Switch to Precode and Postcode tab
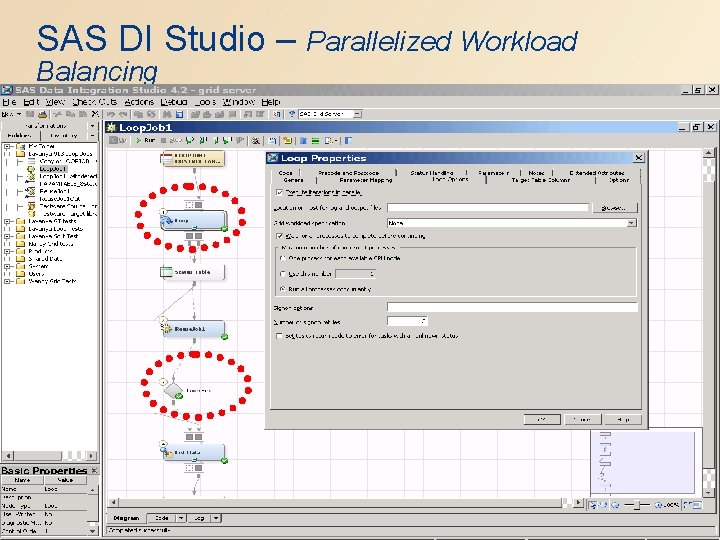Screen dimensions: 720x540 tap(348, 173)
